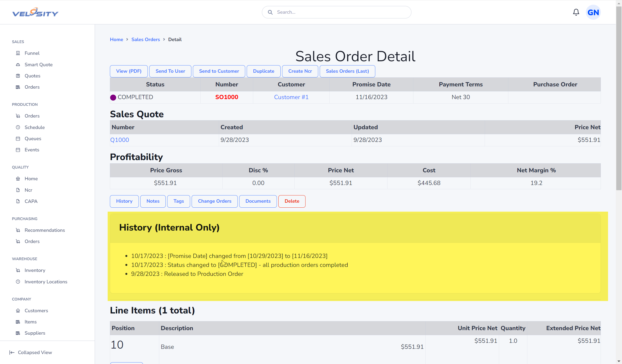Click the red Delete button

click(292, 201)
